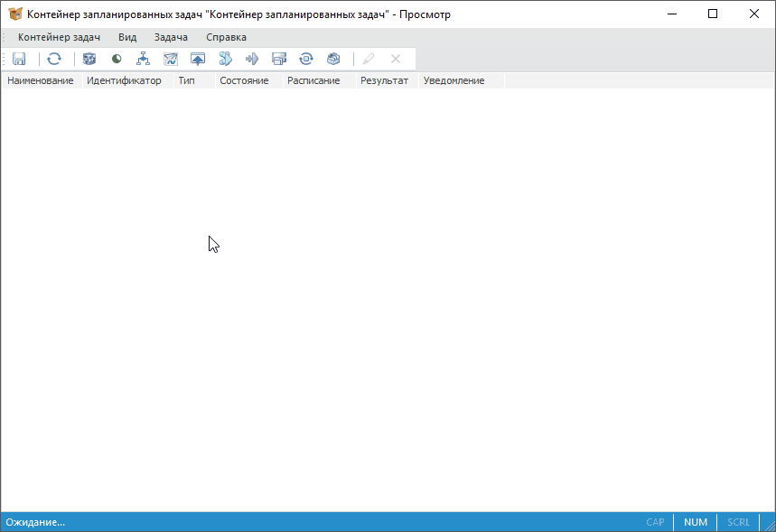Close the task container window
Image resolution: width=776 pixels, height=532 pixels.
(753, 14)
